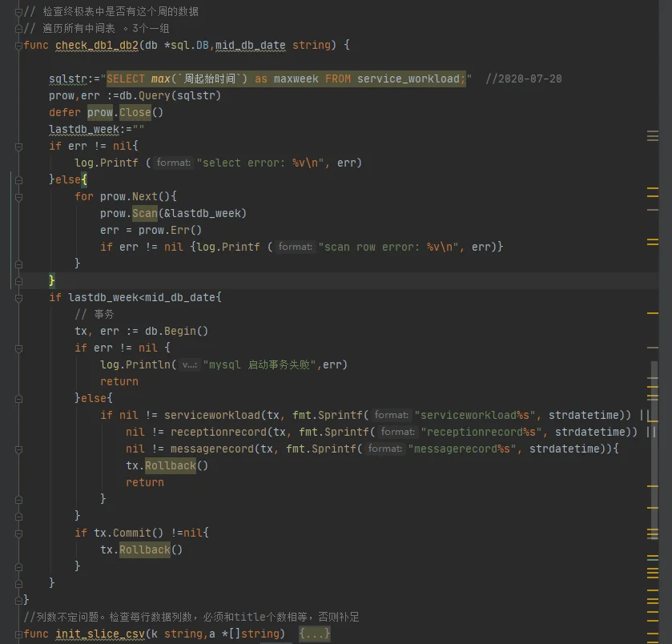
Task: Click the {...} collapsed body placeholder
Action: [x=315, y=634]
